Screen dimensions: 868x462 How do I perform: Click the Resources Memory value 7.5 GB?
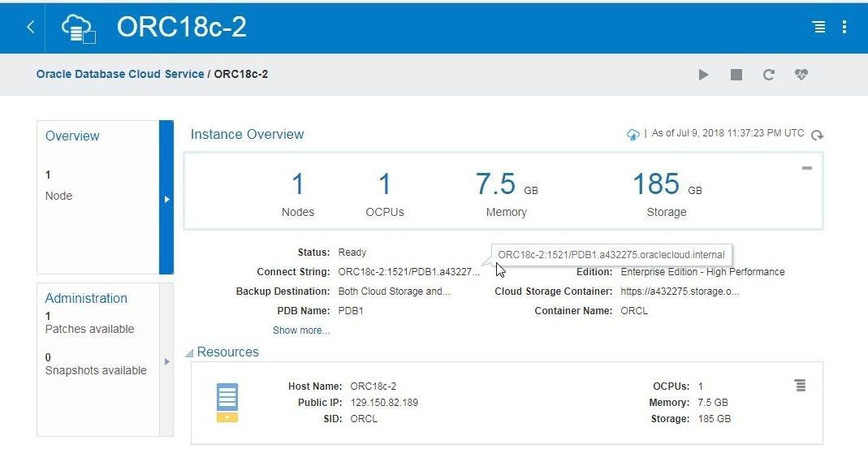coord(712,402)
